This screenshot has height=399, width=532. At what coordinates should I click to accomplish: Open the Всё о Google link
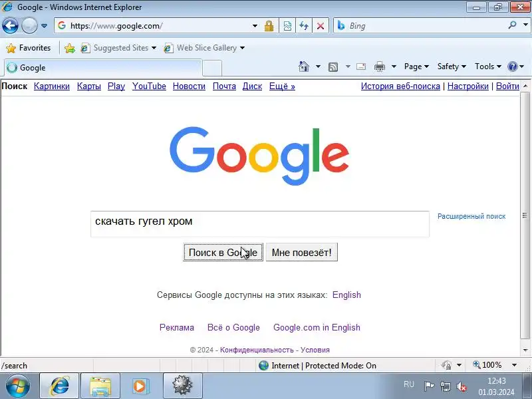click(234, 327)
